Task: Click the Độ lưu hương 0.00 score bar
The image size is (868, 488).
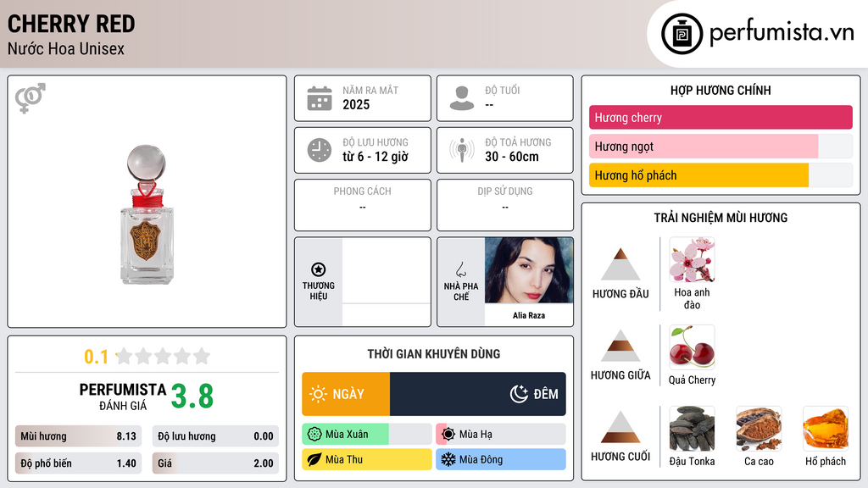Action: 215,436
